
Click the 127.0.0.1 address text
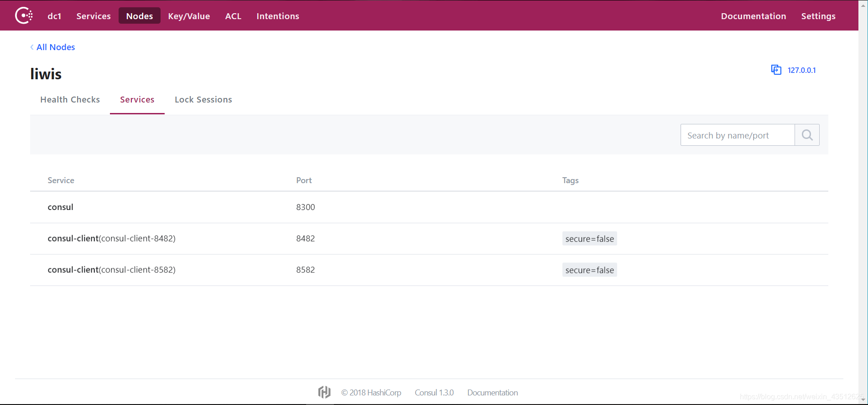click(801, 70)
